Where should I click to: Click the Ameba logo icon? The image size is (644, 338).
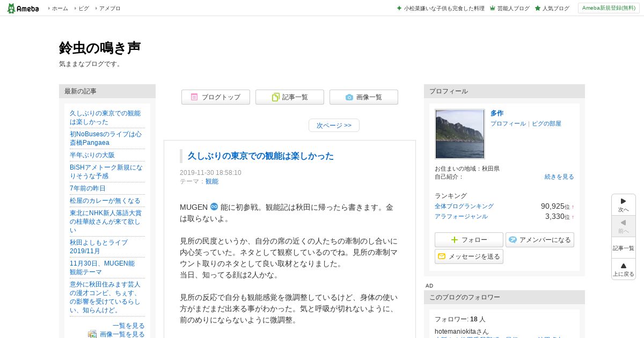[23, 8]
